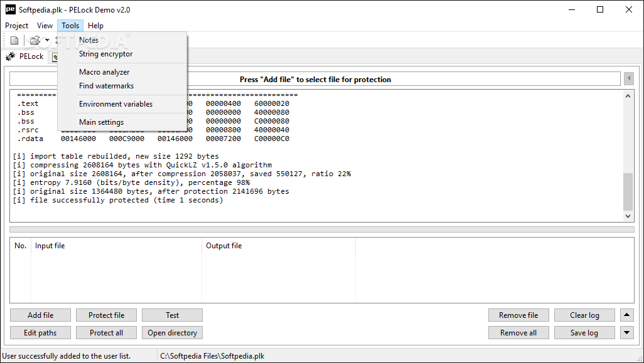Viewport: 644px width, 363px height.
Task: Choose Find watermarks in the Tools menu
Action: point(122,86)
